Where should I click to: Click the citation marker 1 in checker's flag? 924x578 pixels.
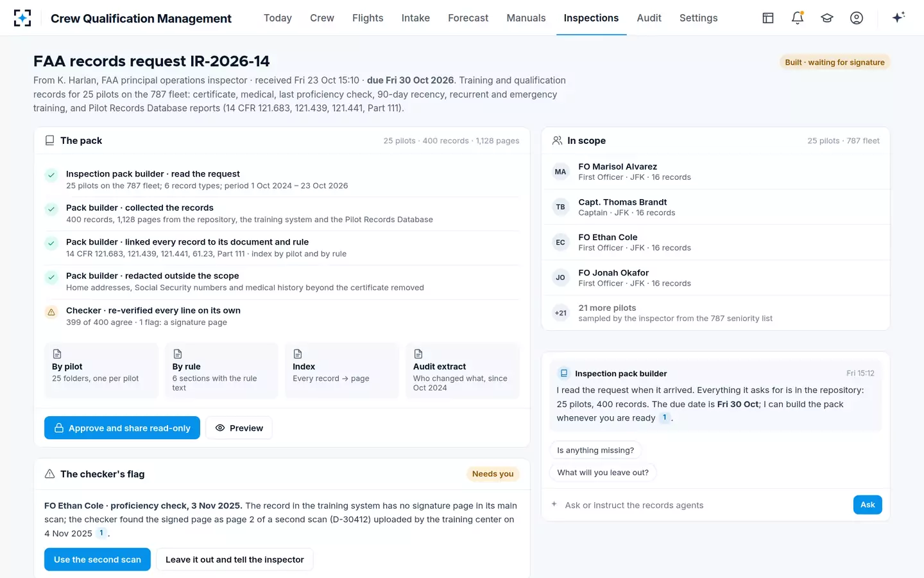[x=101, y=533]
